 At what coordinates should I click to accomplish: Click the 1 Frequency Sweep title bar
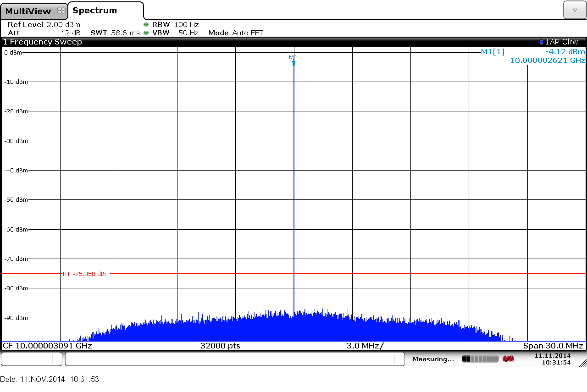point(43,42)
